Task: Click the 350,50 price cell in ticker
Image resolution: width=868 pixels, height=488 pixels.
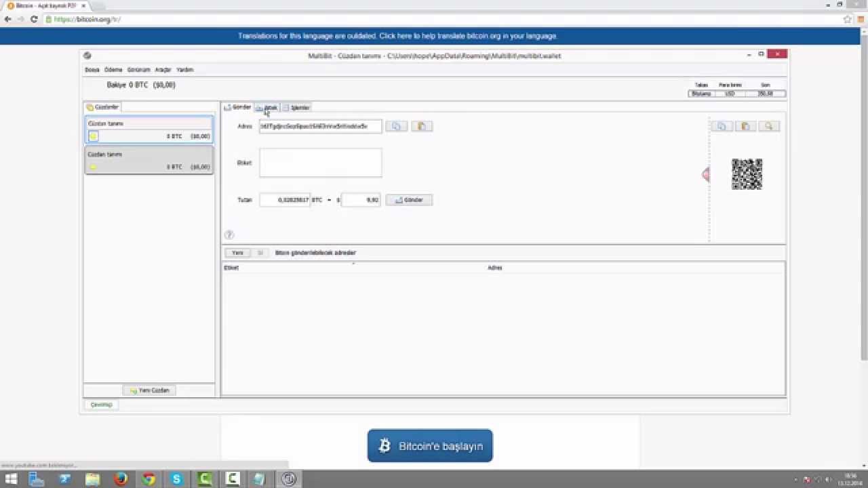Action: pos(765,94)
